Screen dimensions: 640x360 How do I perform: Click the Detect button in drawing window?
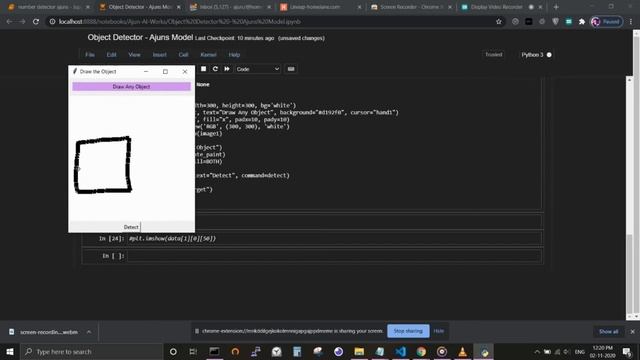tap(131, 227)
